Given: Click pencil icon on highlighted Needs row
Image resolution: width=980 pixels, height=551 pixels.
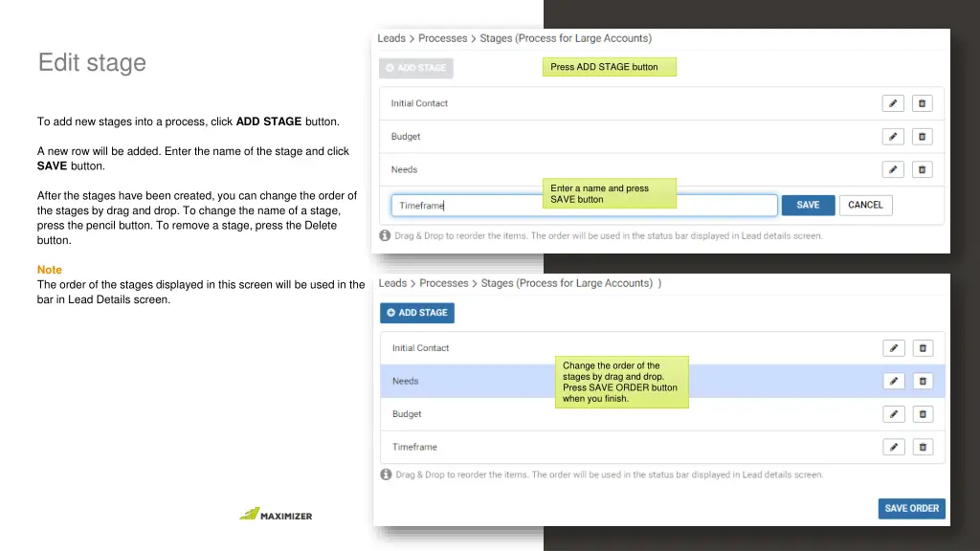Looking at the screenshot, I should click(894, 381).
